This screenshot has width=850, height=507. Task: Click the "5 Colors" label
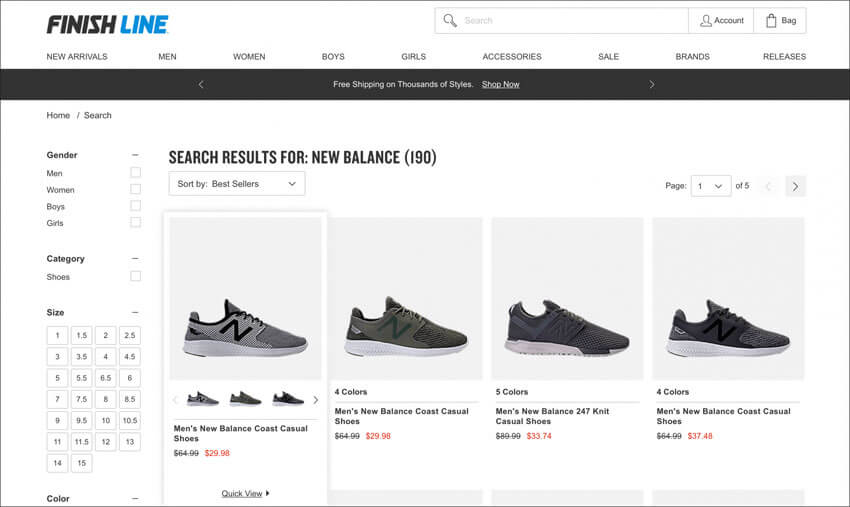[512, 392]
